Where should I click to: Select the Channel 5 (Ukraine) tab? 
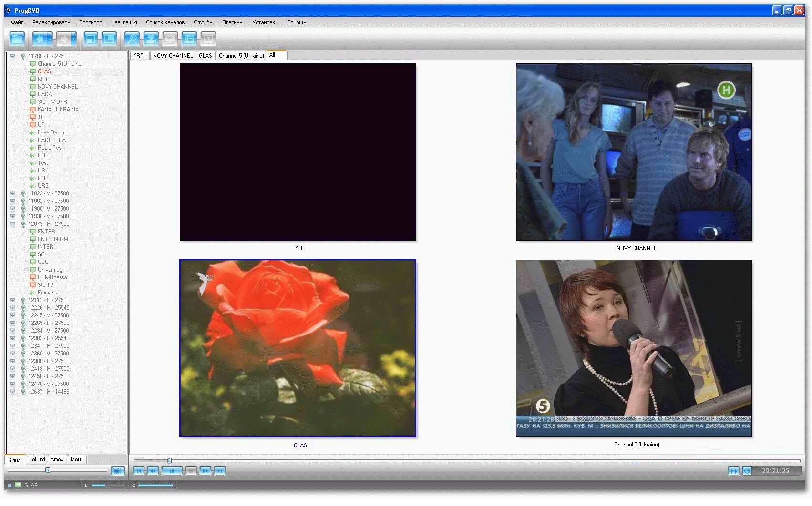[x=241, y=56]
